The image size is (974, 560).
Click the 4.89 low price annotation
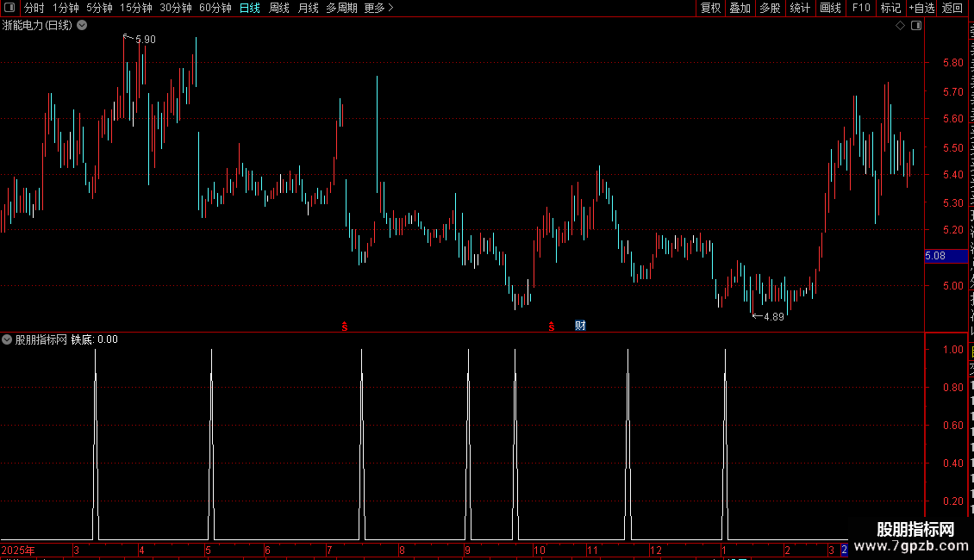[774, 317]
